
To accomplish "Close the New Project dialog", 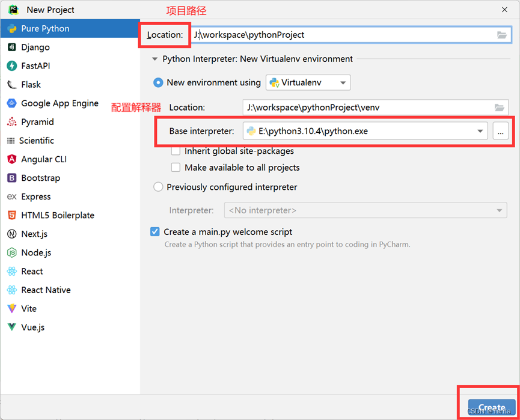I will (x=504, y=10).
